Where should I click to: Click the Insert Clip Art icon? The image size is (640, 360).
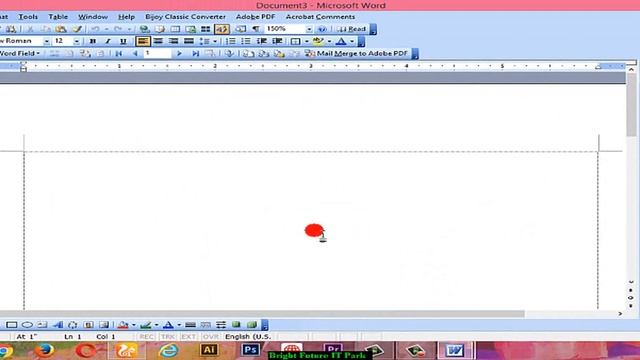[x=88, y=325]
